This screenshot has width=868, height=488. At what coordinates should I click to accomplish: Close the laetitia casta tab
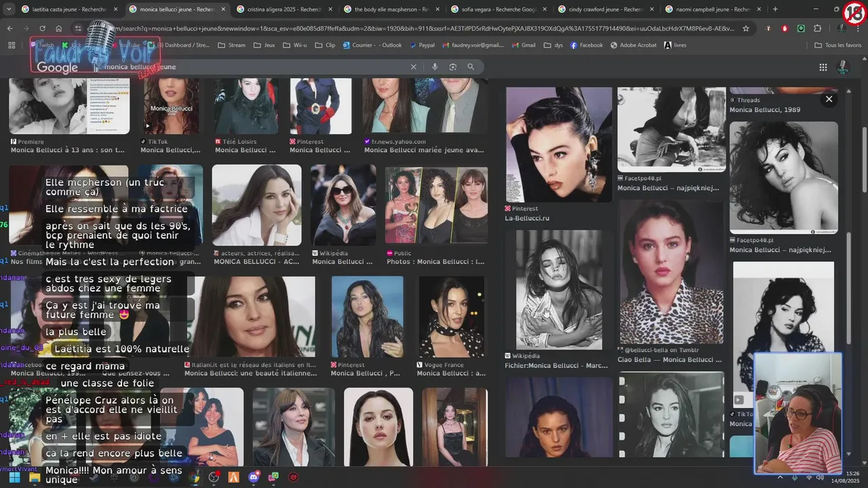(x=115, y=9)
